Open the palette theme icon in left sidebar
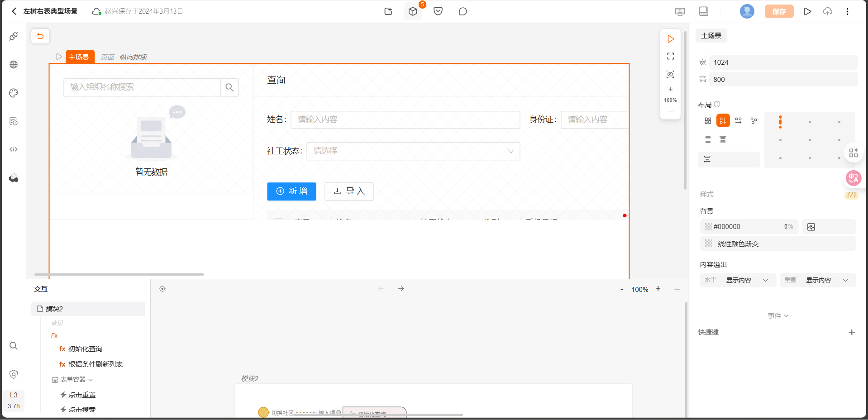Screen dimensions: 868x420 [14, 93]
